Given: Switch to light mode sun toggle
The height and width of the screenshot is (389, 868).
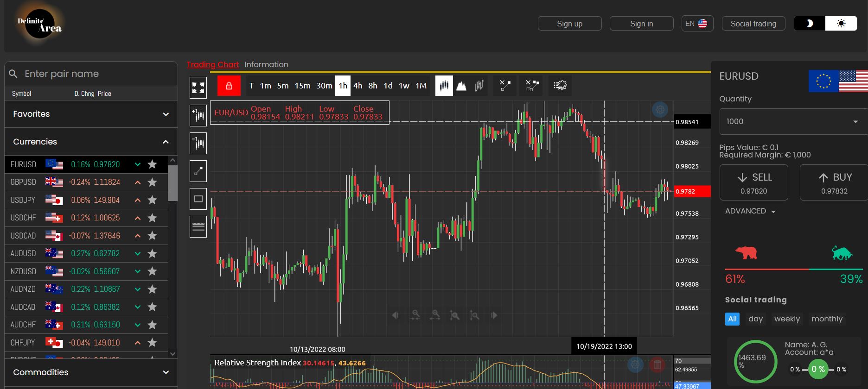Looking at the screenshot, I should click(x=841, y=24).
